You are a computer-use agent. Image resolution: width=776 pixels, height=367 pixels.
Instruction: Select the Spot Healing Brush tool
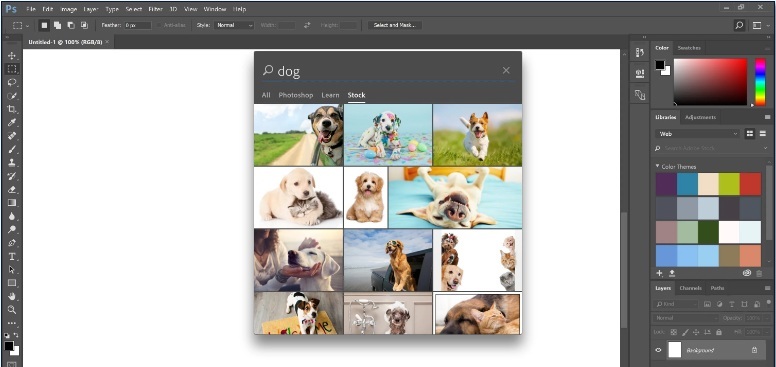(12, 136)
